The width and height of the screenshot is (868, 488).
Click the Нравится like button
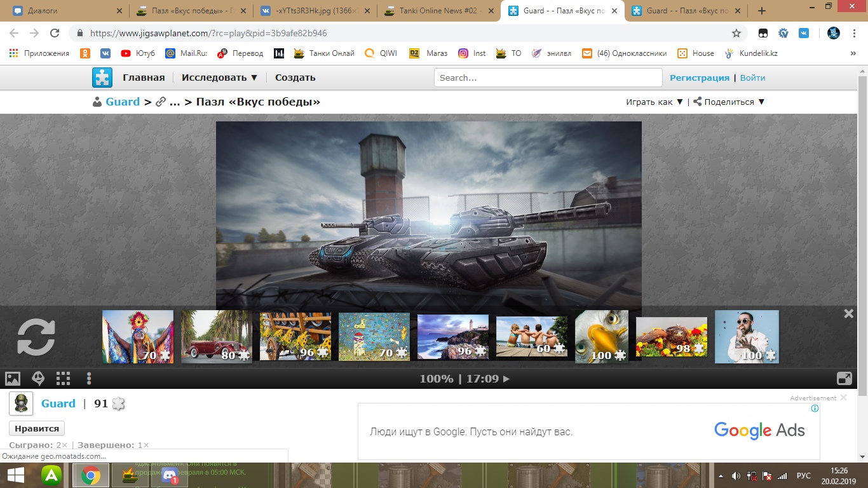[37, 428]
